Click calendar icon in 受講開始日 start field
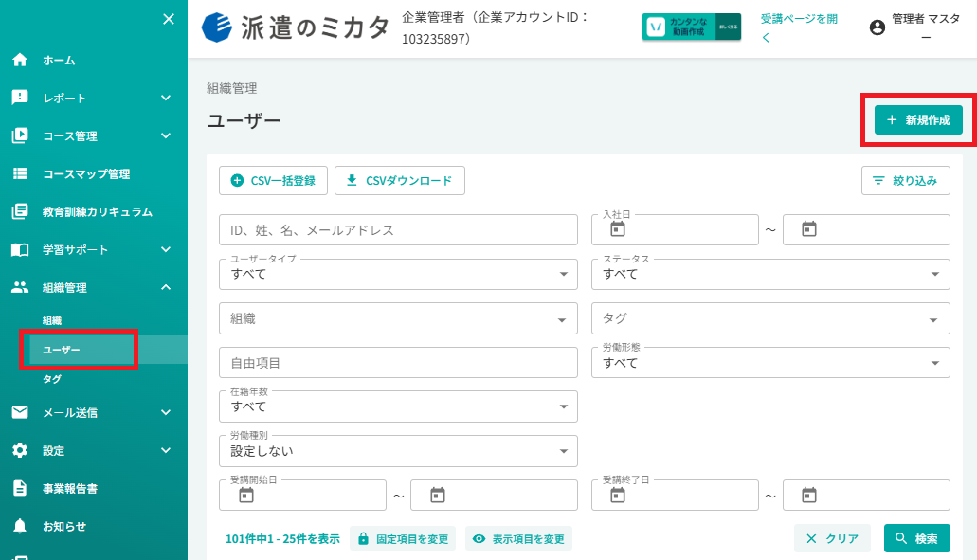Viewport: 977px width, 560px height. tap(246, 496)
